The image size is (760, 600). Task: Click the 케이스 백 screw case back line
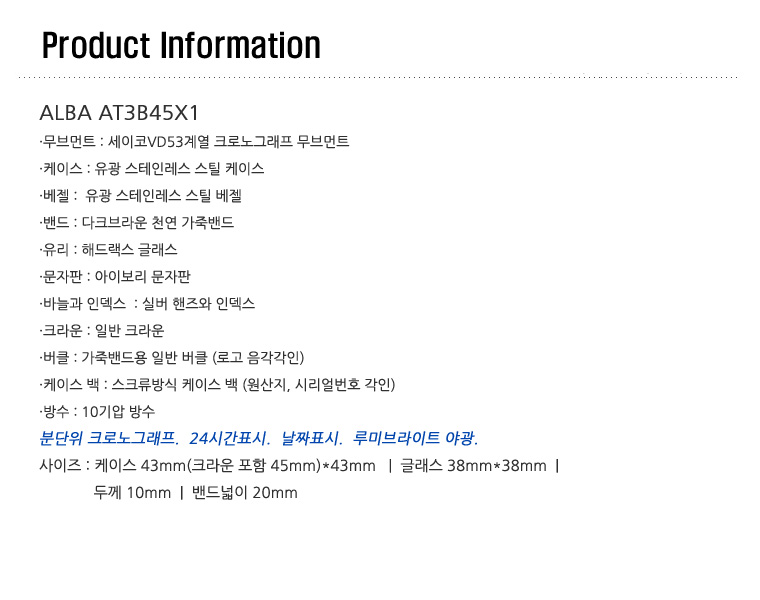tap(218, 385)
